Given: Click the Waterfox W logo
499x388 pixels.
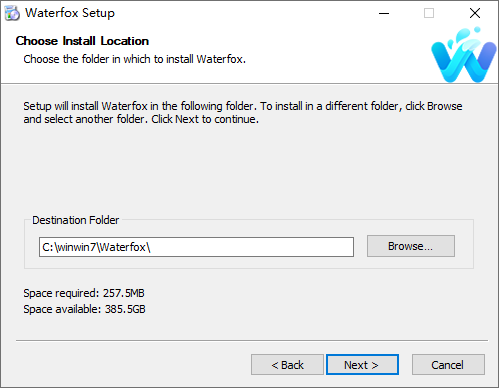Looking at the screenshot, I should point(463,55).
